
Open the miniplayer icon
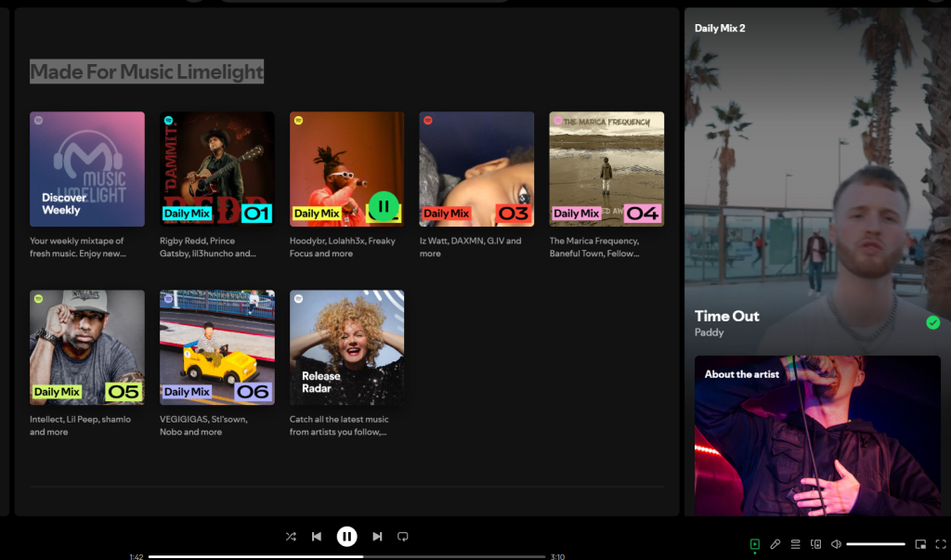(920, 544)
